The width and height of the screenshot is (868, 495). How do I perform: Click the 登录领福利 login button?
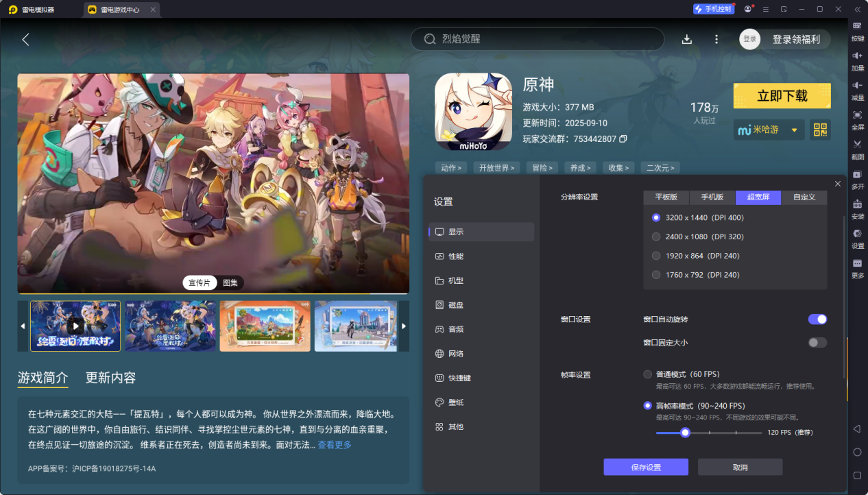796,39
